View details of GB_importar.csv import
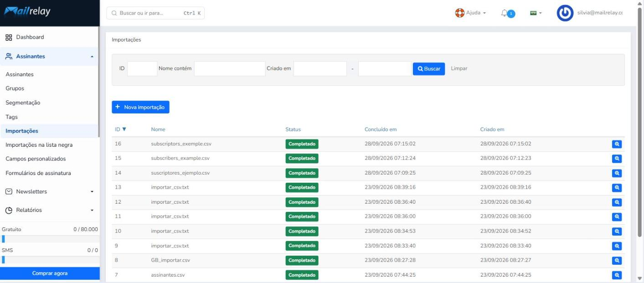 pyautogui.click(x=617, y=261)
